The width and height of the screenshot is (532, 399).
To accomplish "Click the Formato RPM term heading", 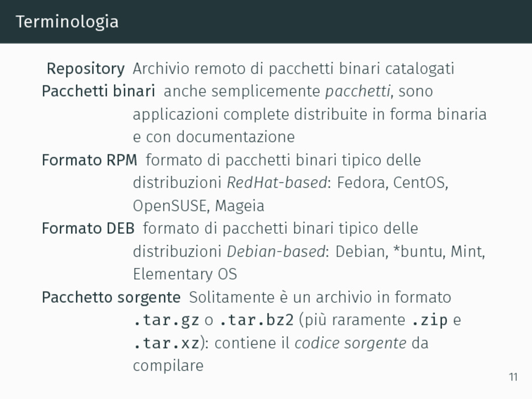I will pyautogui.click(x=89, y=160).
